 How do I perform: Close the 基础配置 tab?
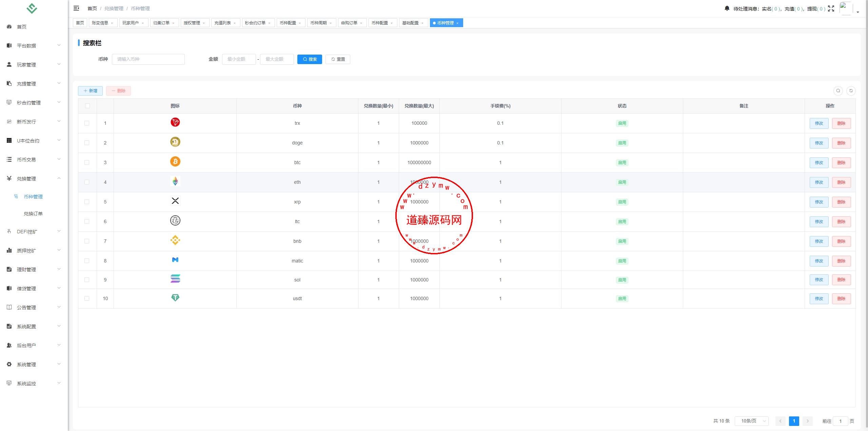click(x=422, y=23)
